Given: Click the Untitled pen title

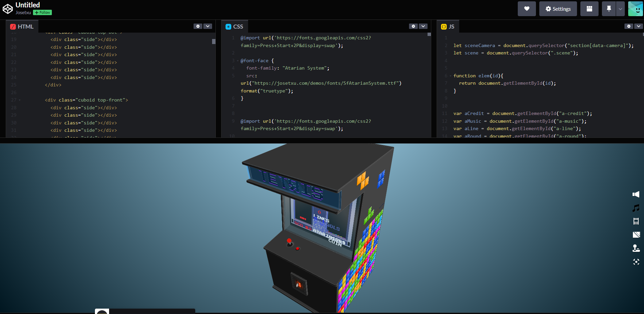Looking at the screenshot, I should (x=28, y=5).
